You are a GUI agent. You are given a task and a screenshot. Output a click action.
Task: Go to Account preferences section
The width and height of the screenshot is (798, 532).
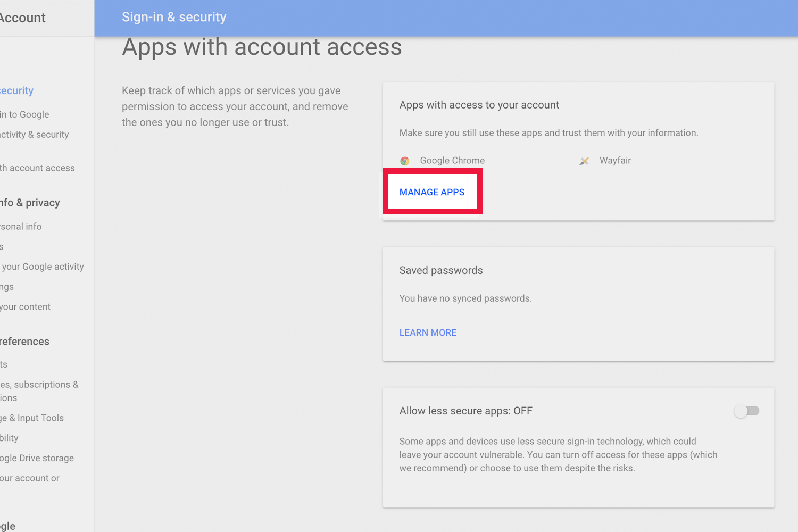coord(24,341)
